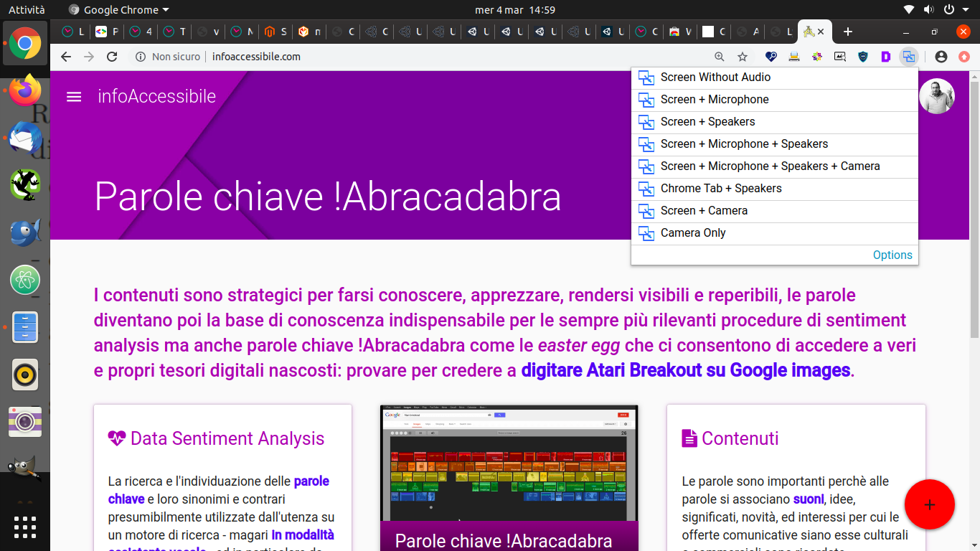
Task: Choose Screen + Microphone + Speakers + Camera
Action: 770,166
